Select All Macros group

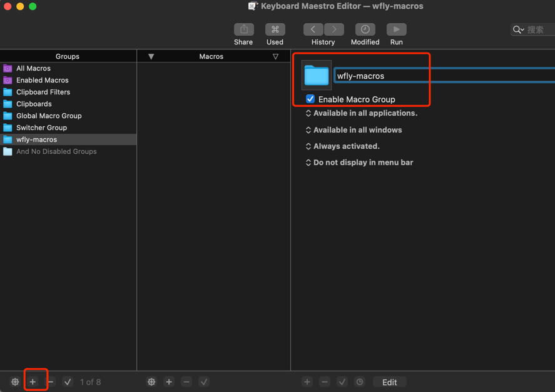pos(68,68)
